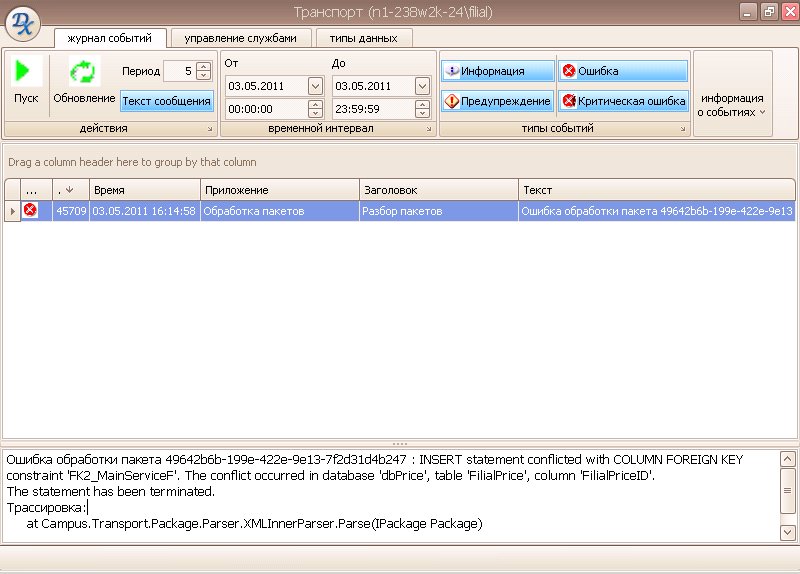Toggle the Ошибка event type filter
This screenshot has width=800, height=574.
pos(622,71)
